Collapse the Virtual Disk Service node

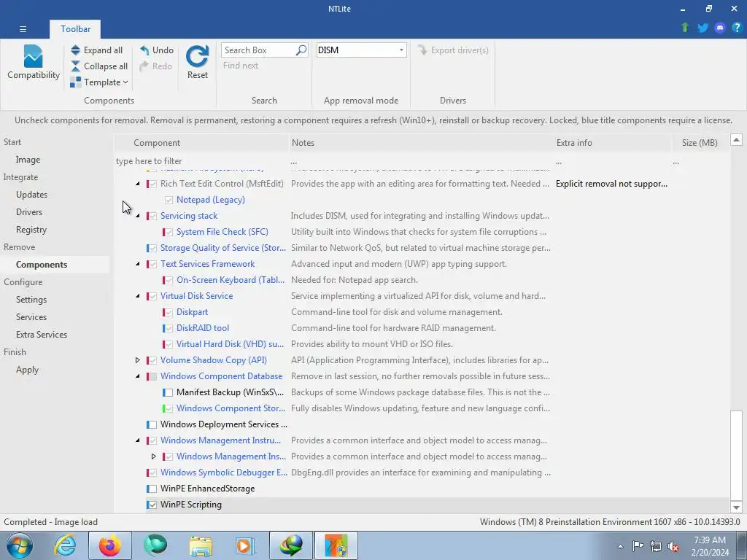click(x=138, y=296)
